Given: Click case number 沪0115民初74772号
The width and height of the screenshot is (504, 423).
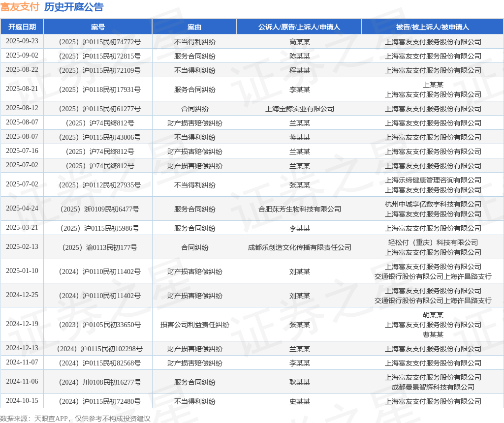Looking at the screenshot, I should coord(99,42).
